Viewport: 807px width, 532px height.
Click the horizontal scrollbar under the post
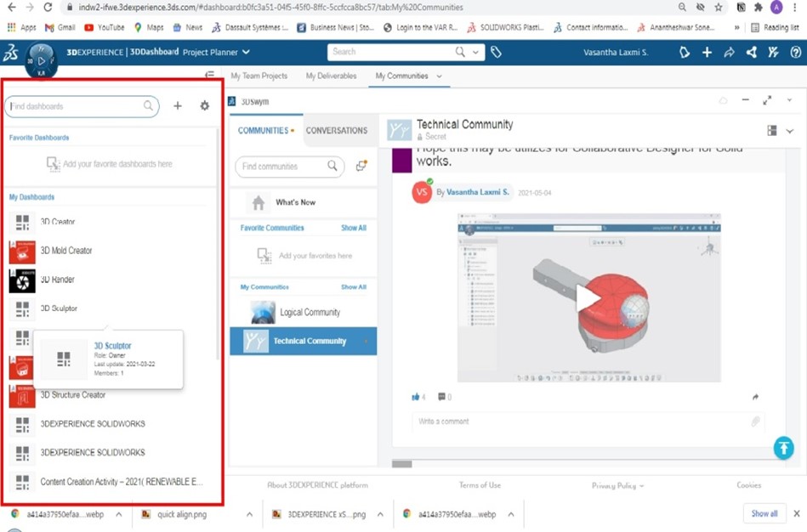[x=402, y=464]
